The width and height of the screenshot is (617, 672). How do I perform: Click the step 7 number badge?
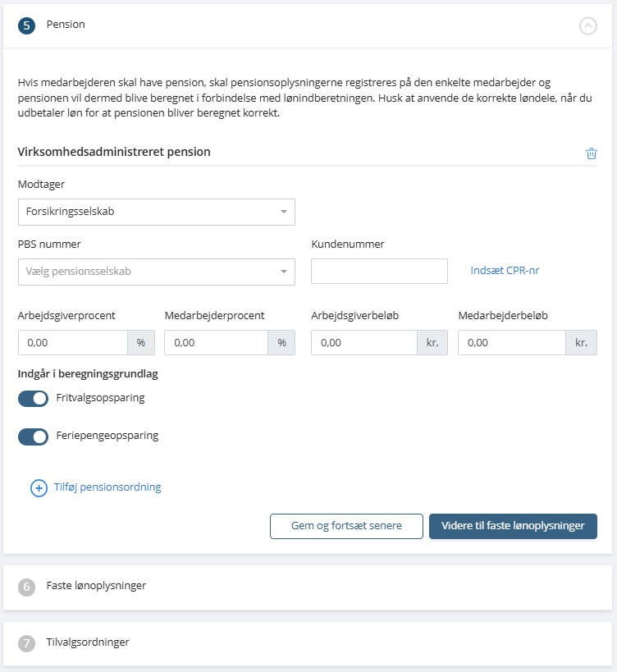(x=26, y=643)
